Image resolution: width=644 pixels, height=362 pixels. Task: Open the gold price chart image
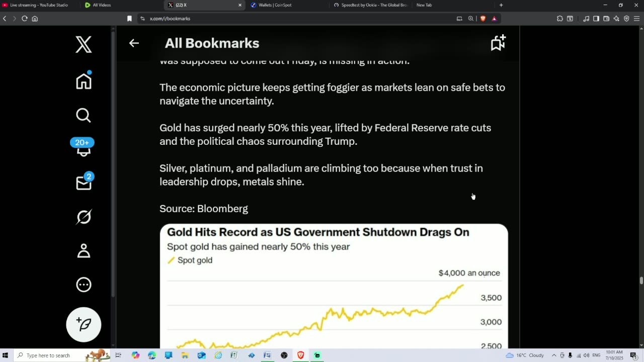point(334,286)
